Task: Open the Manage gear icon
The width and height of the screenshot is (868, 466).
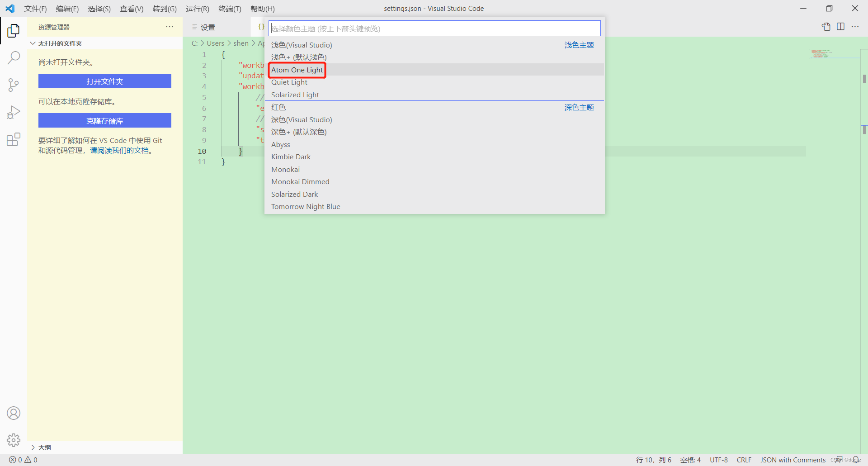Action: [x=14, y=440]
